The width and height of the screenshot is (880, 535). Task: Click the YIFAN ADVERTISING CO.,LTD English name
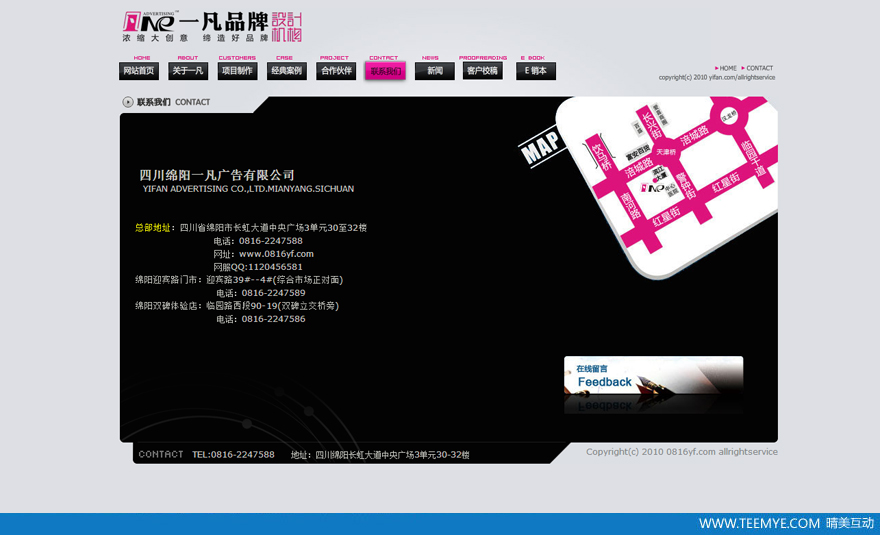pos(248,189)
